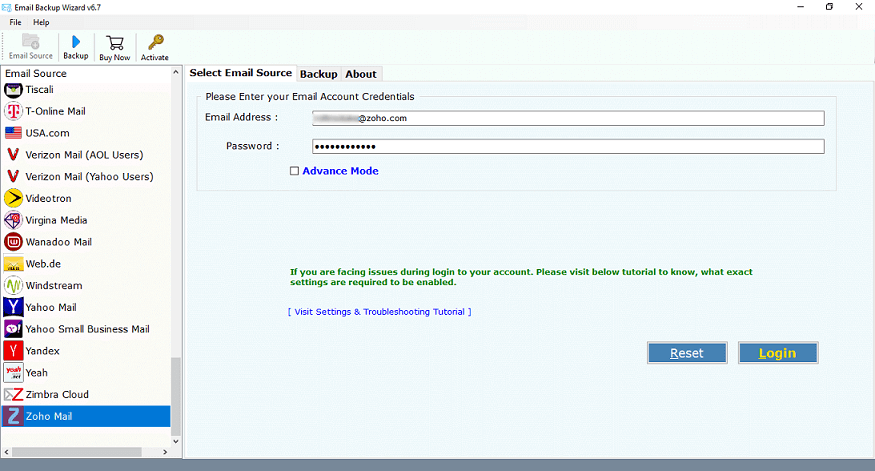Select Yahoo Small Business Mail text

[88, 329]
